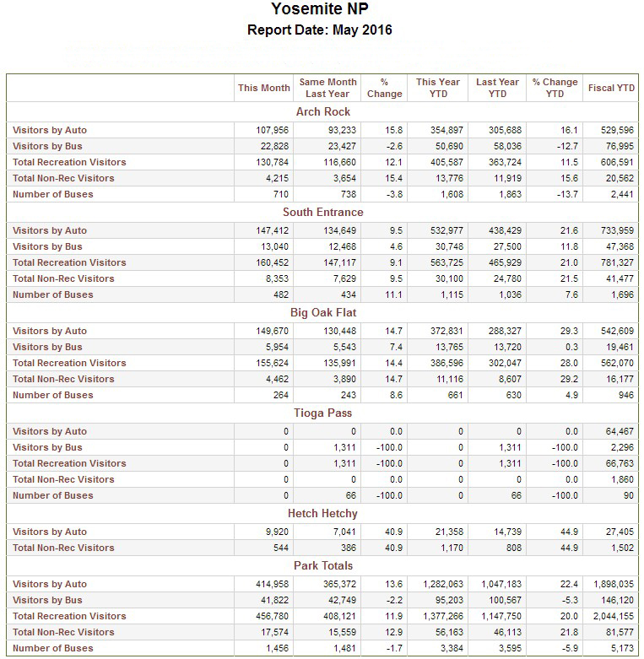Click the 'South Entrance' section heading
This screenshot has height=659, width=644.
click(322, 213)
